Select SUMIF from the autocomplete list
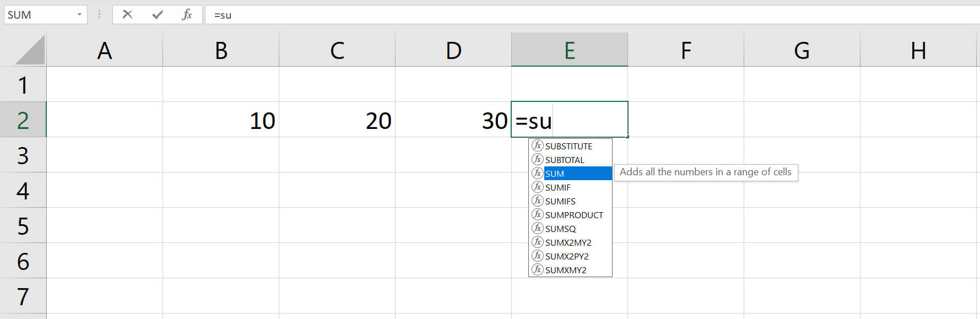 [x=570, y=187]
